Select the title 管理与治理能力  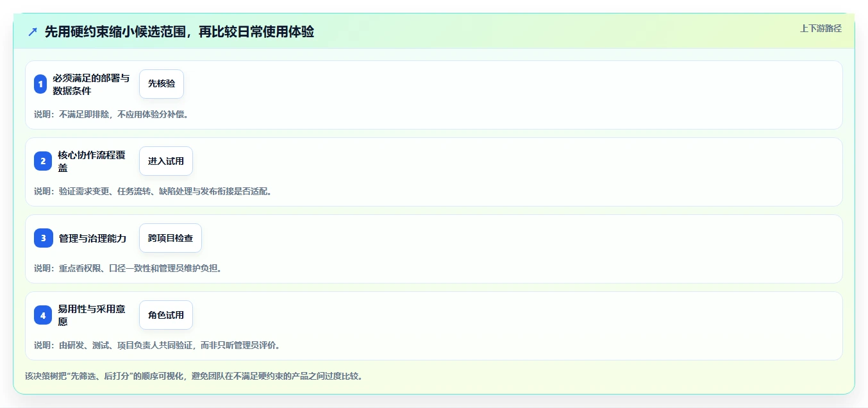pos(93,238)
